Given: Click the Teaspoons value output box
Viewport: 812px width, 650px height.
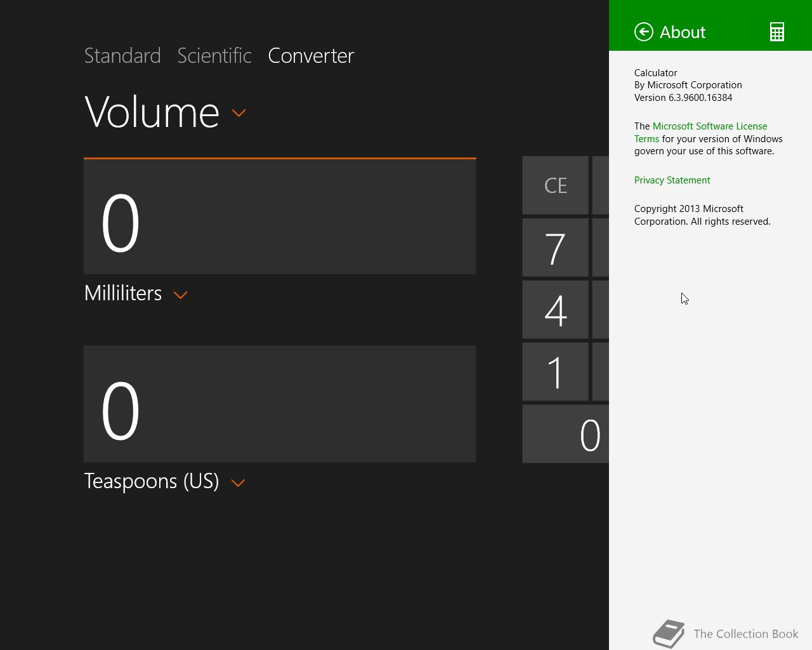Looking at the screenshot, I should coord(280,404).
